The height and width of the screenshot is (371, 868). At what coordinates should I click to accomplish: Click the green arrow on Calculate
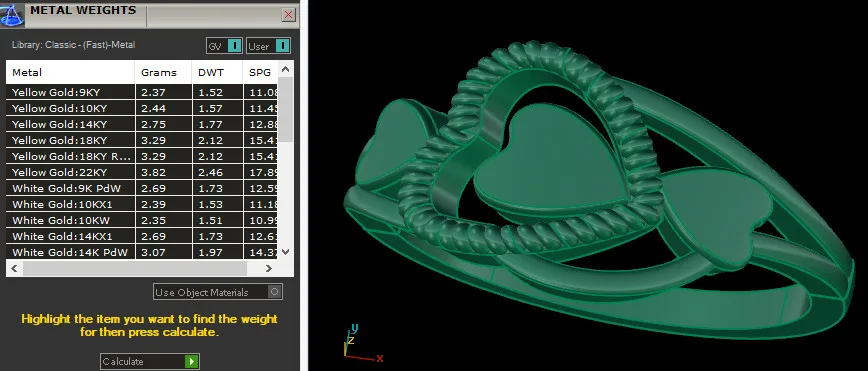(x=192, y=362)
